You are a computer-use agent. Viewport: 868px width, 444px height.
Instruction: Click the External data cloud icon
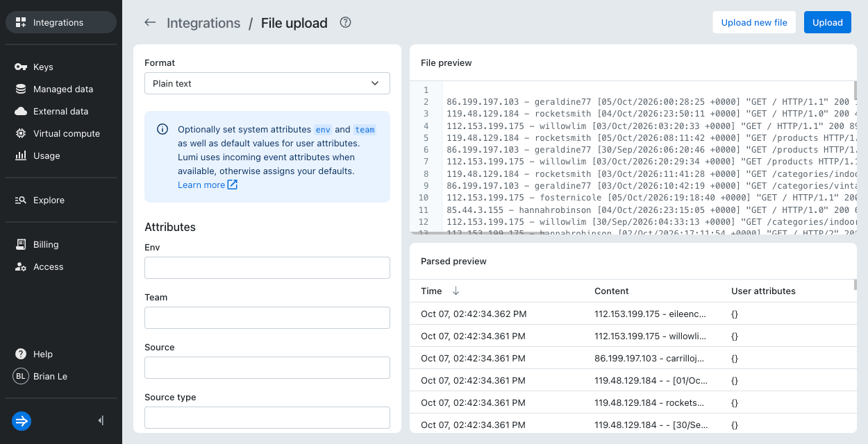[21, 111]
